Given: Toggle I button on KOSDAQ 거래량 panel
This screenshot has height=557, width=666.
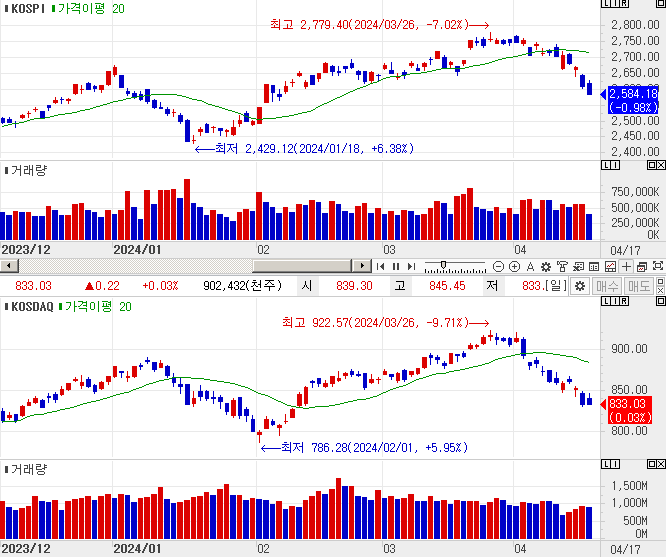Looking at the screenshot, I should click(x=615, y=464).
